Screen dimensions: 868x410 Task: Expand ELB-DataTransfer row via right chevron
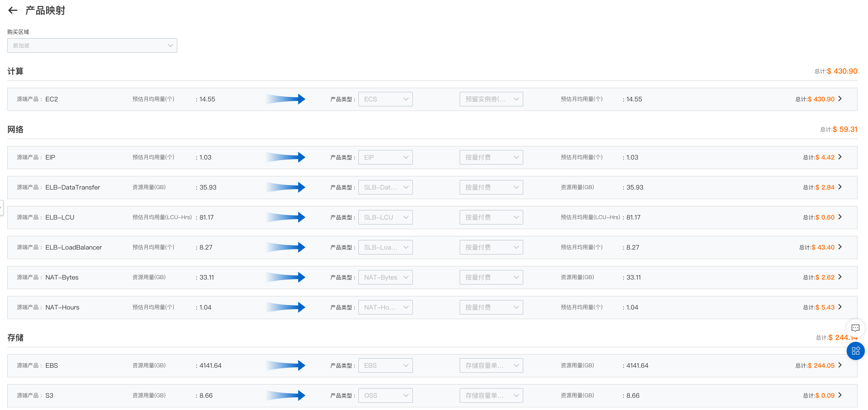point(840,187)
